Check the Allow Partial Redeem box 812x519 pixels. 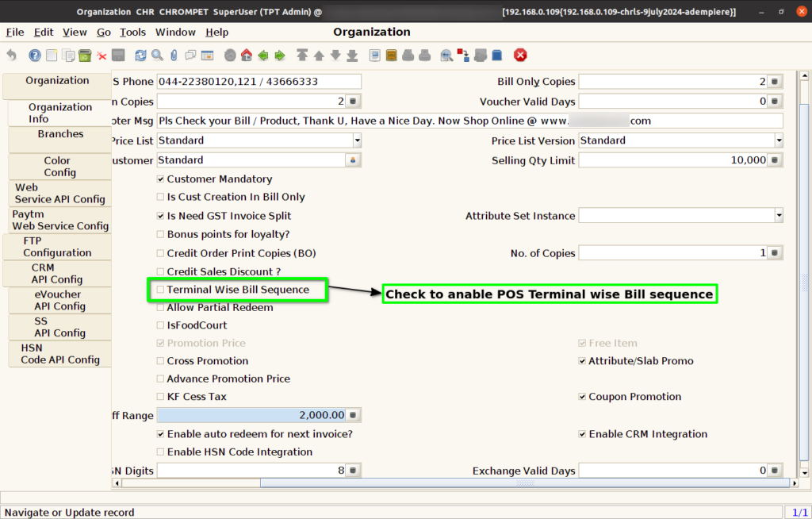coord(160,307)
